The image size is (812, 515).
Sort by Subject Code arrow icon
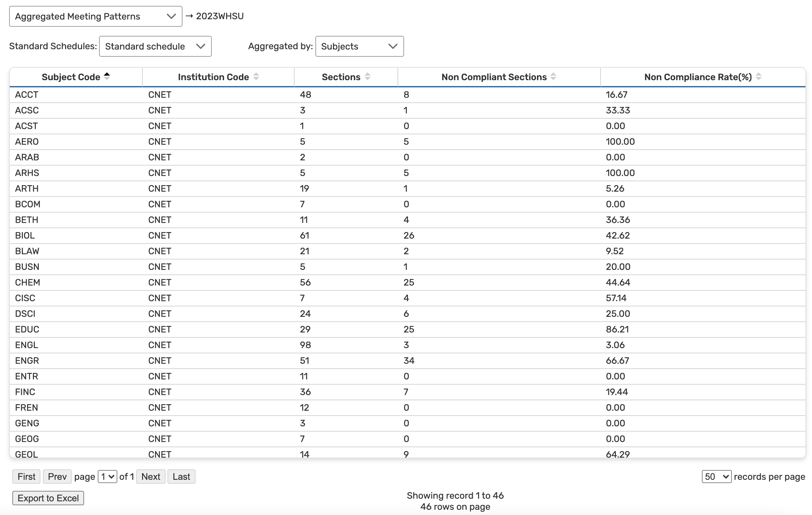pos(107,77)
